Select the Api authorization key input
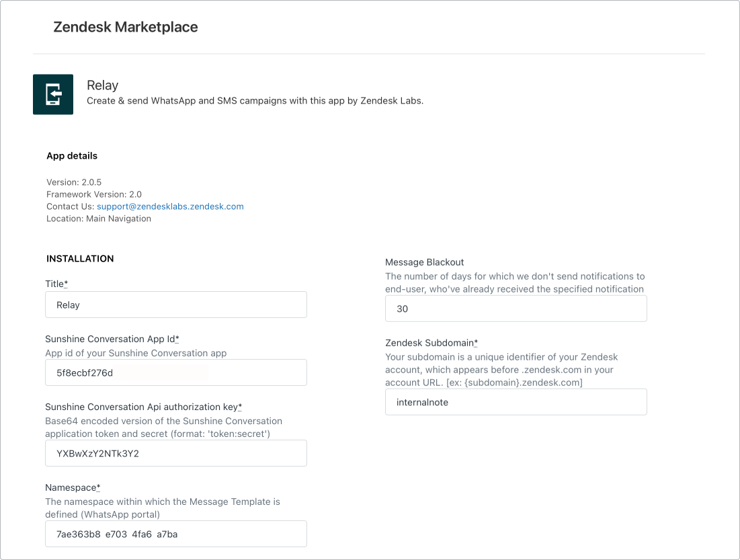Screen dimensions: 740x560 point(176,453)
